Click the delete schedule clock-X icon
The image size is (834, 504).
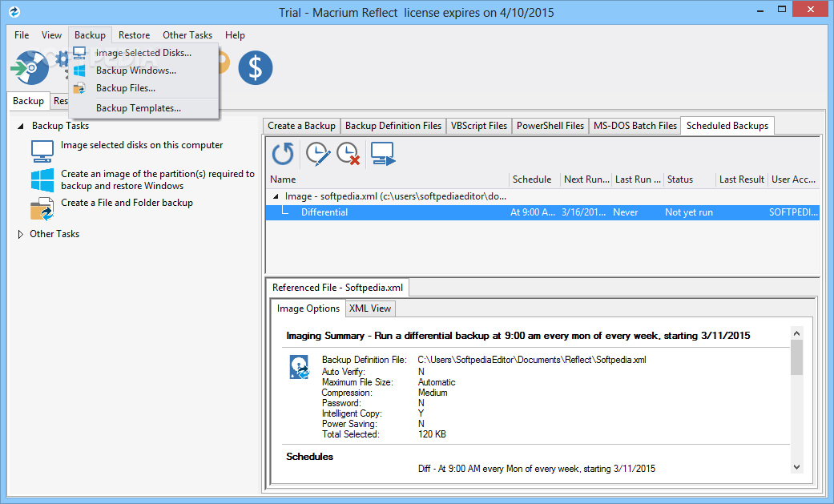(349, 154)
